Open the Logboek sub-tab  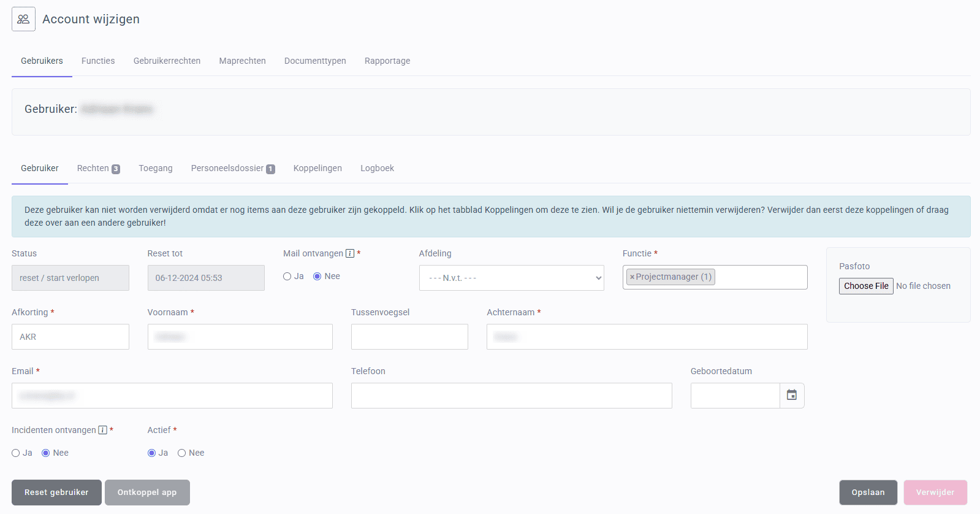[377, 168]
